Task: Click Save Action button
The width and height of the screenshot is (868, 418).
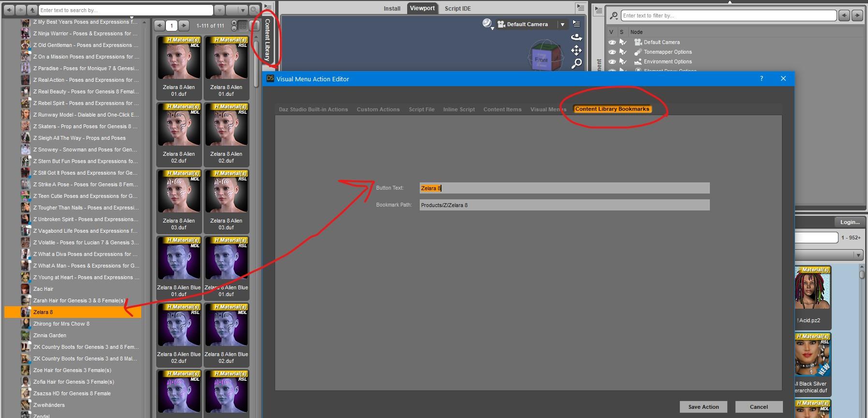Action: (704, 407)
